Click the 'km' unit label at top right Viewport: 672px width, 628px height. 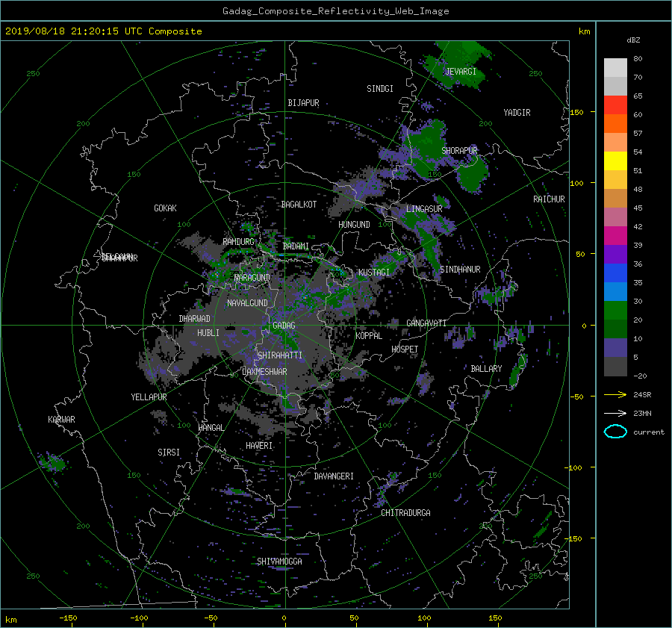pos(584,31)
